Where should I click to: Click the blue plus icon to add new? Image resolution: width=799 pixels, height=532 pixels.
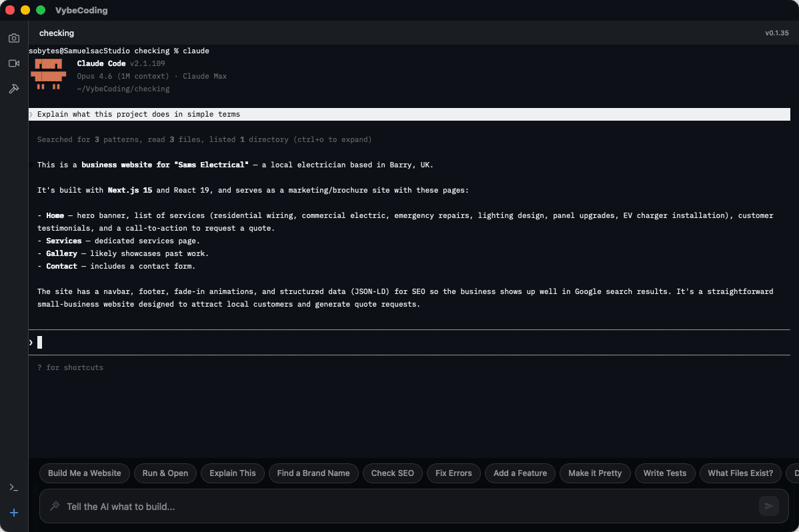pyautogui.click(x=14, y=513)
